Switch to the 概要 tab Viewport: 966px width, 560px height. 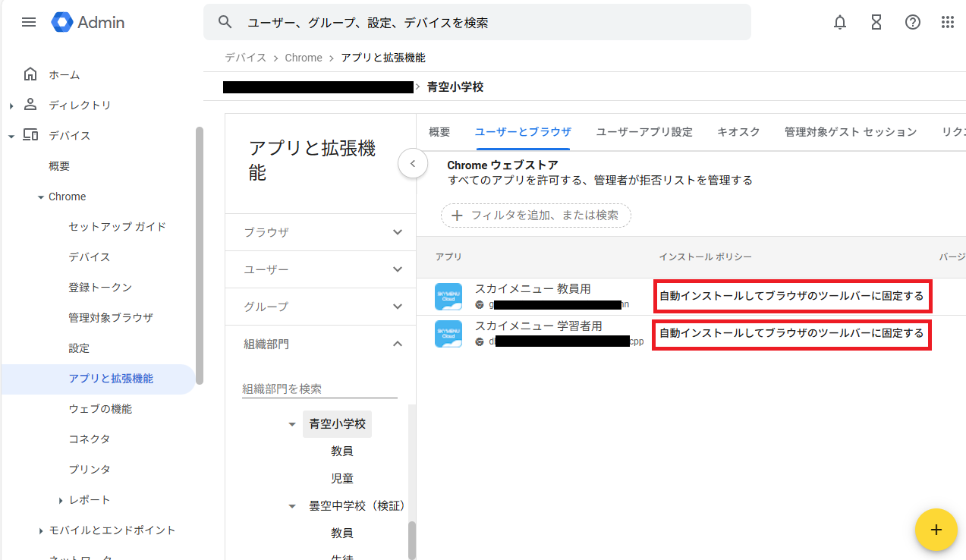439,132
